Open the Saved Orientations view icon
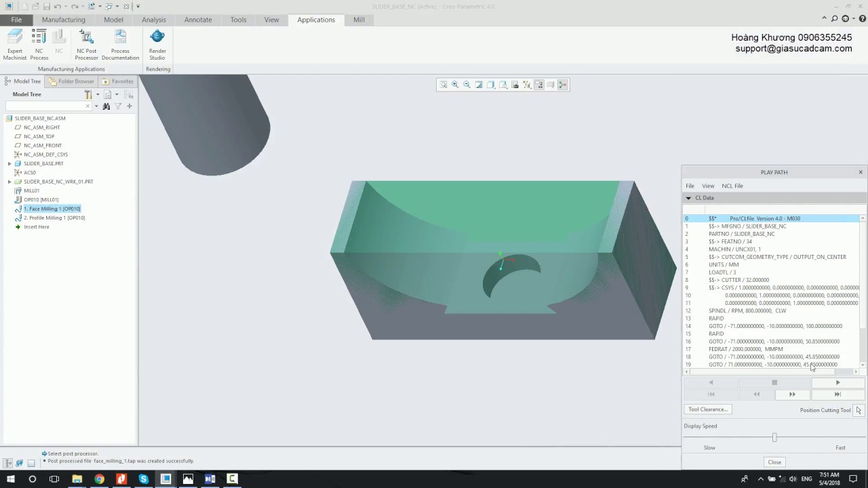The image size is (868, 488). (x=503, y=85)
